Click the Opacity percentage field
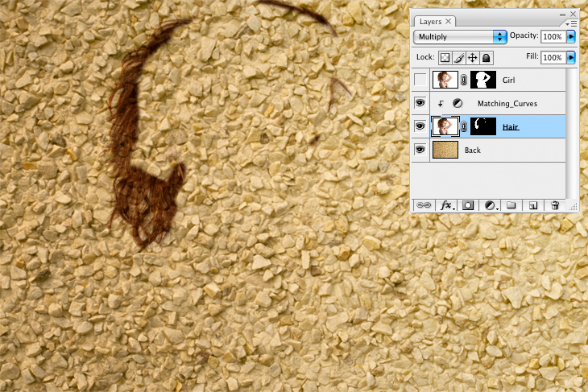Screen dimensions: 588x392 pyautogui.click(x=553, y=37)
